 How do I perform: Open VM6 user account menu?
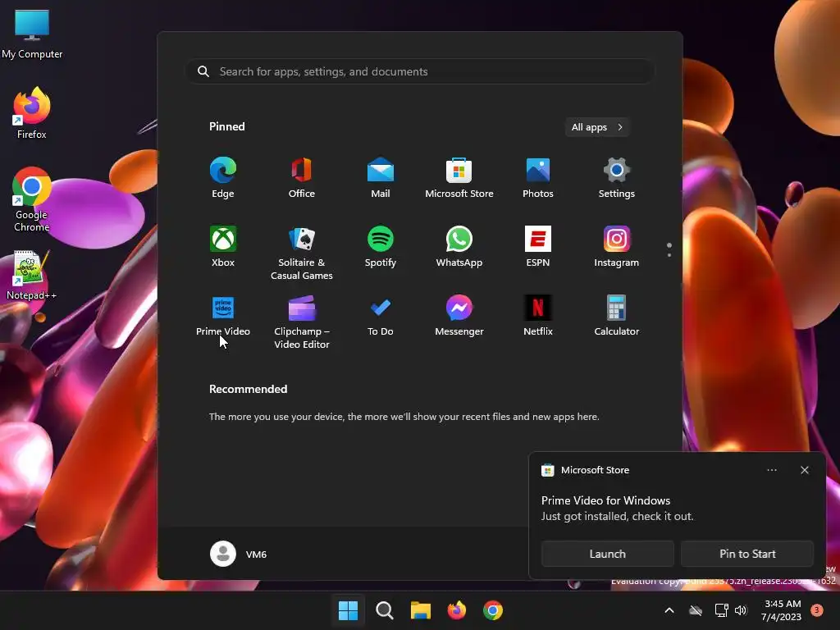(239, 554)
